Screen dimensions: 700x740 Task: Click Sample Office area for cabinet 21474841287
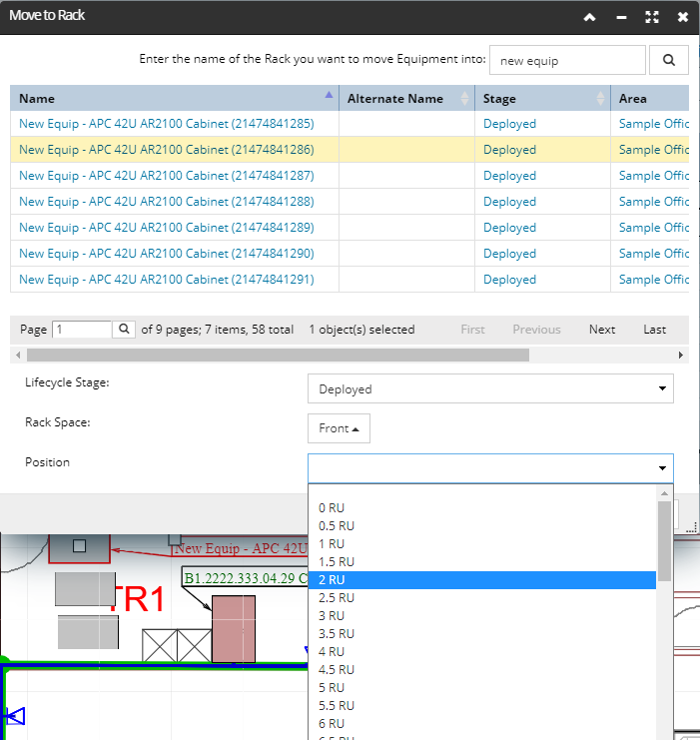[654, 176]
